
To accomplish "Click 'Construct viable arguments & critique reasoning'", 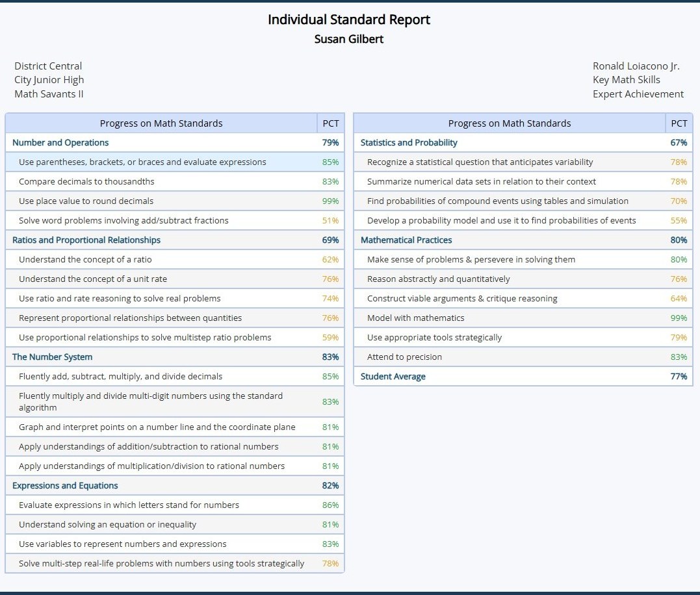I will click(x=523, y=298).
